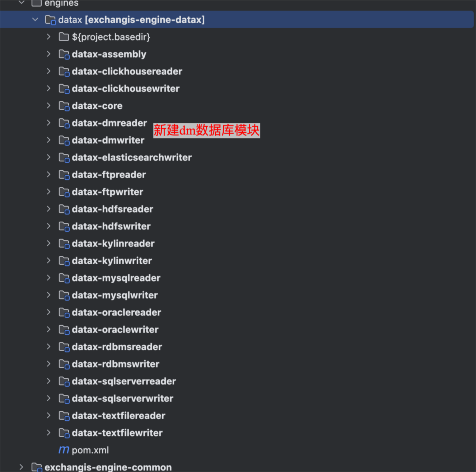Select the datax-rdbmsreader module
Image resolution: width=476 pixels, height=472 pixels.
pyautogui.click(x=117, y=347)
